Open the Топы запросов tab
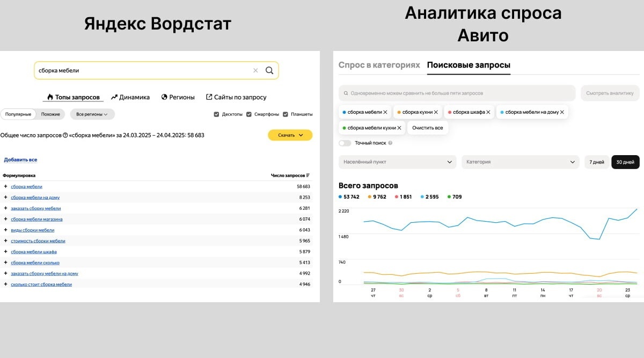 pos(73,97)
